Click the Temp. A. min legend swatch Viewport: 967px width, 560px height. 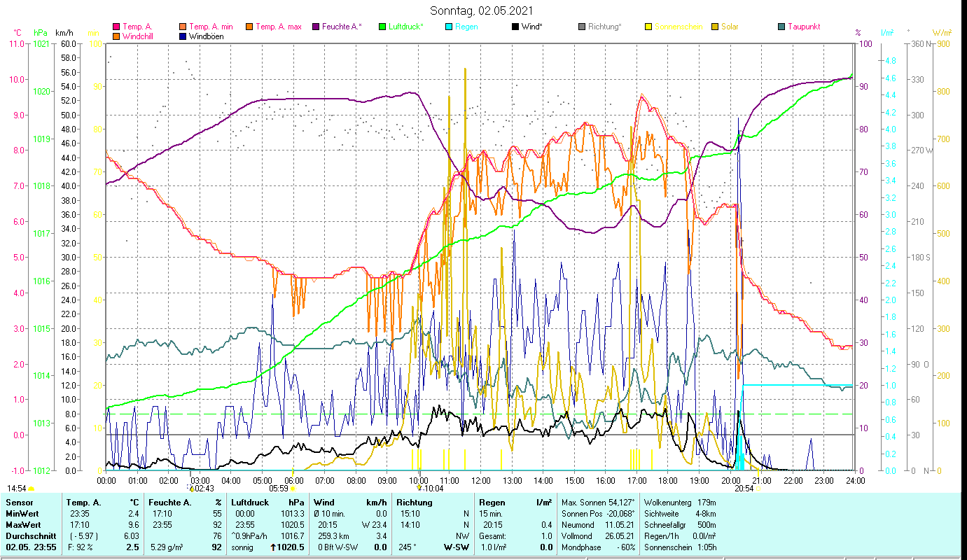pos(183,27)
